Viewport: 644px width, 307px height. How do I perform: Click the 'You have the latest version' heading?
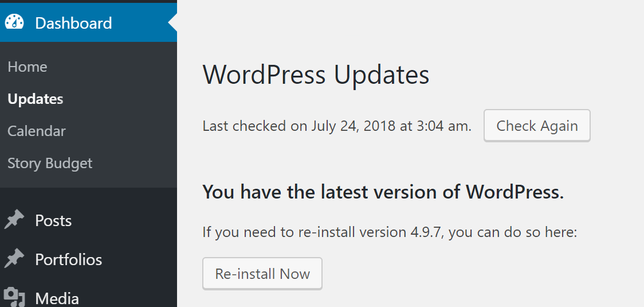tap(383, 192)
